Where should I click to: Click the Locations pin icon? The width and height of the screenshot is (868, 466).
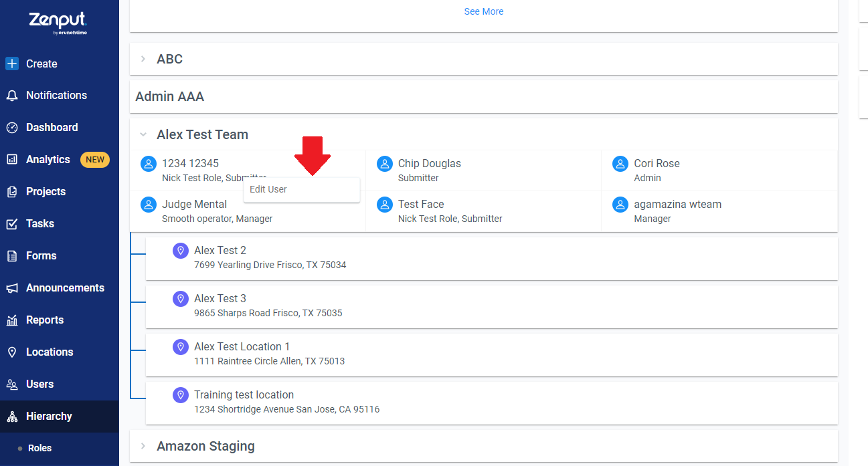point(12,352)
